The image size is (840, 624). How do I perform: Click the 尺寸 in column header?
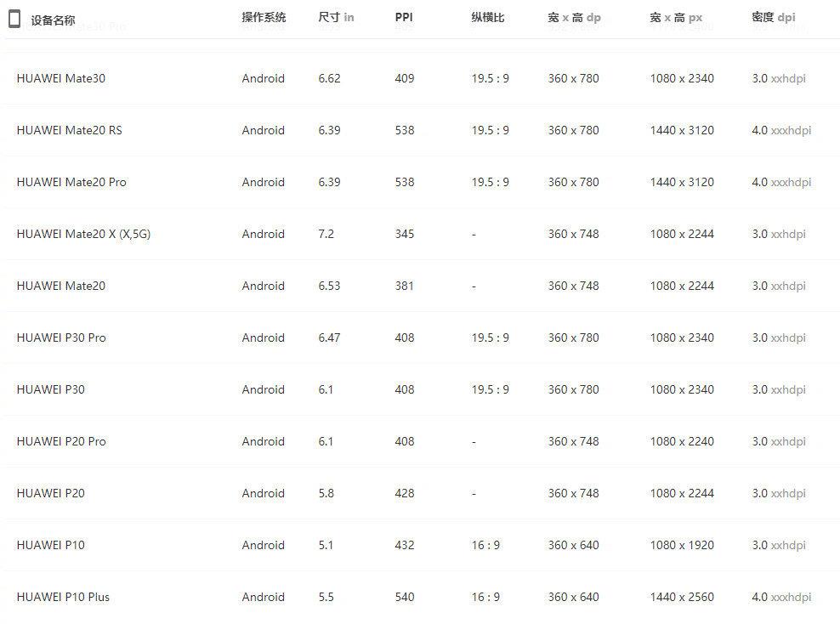[x=336, y=17]
